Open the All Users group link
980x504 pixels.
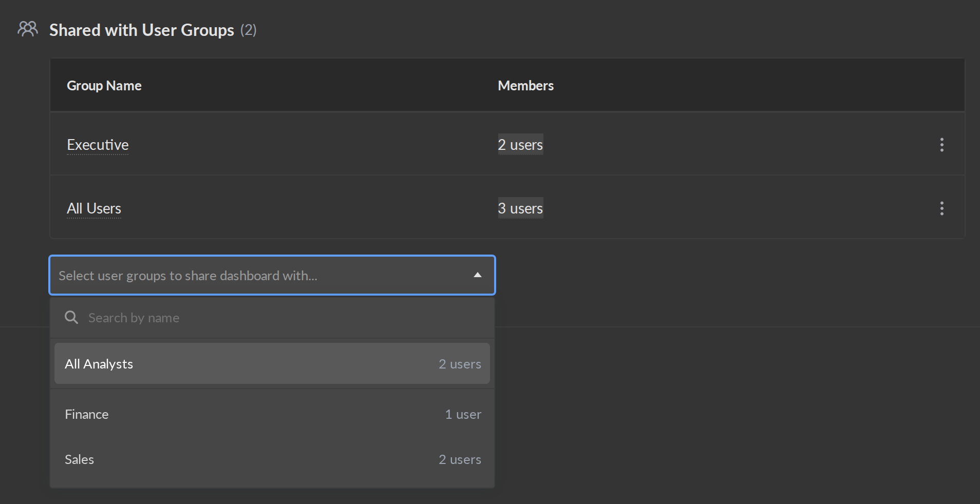pos(94,208)
